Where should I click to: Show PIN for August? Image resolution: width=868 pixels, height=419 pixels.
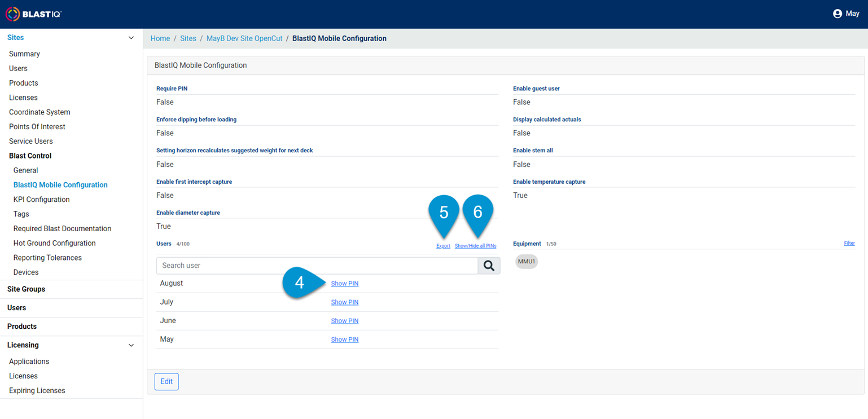coord(345,284)
